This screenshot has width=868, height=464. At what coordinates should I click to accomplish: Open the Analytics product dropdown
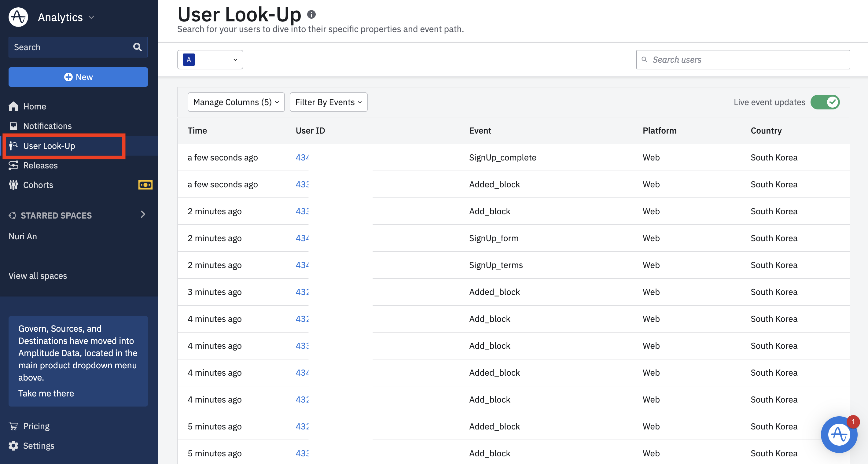(66, 17)
